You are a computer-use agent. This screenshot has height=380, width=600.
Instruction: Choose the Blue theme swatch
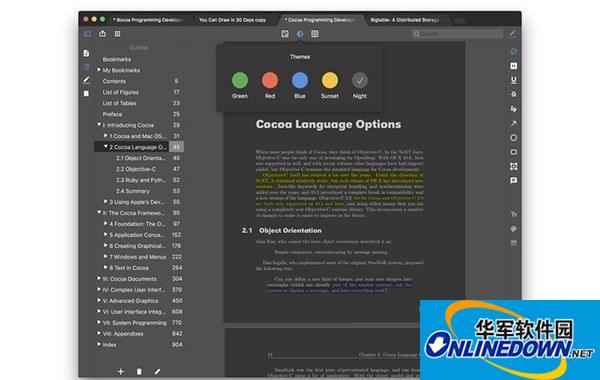(300, 80)
